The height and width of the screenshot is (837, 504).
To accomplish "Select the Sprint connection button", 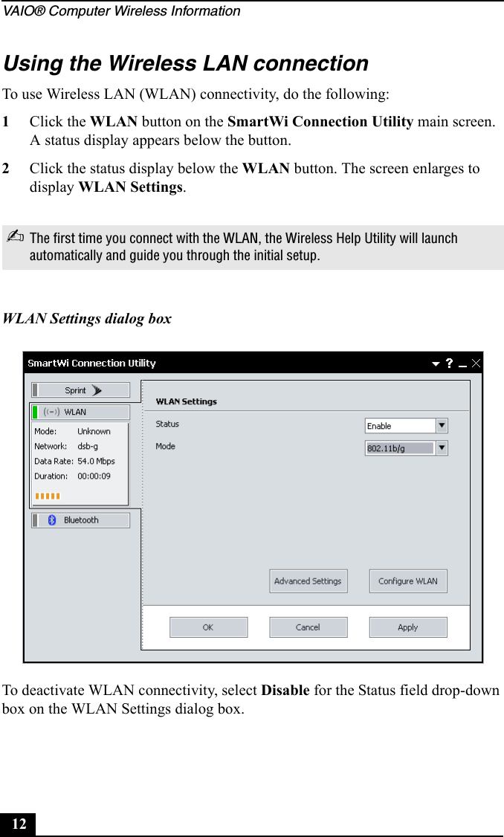I will click(80, 390).
